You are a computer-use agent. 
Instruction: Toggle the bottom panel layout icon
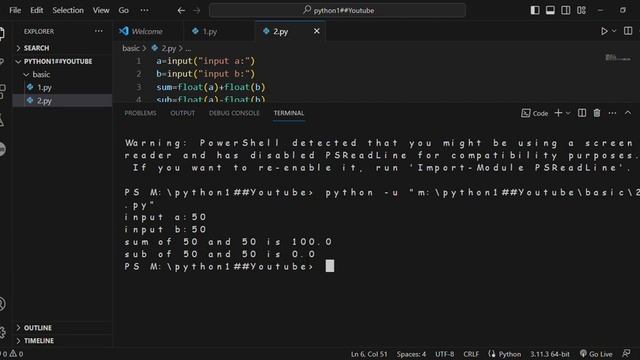tap(550, 10)
